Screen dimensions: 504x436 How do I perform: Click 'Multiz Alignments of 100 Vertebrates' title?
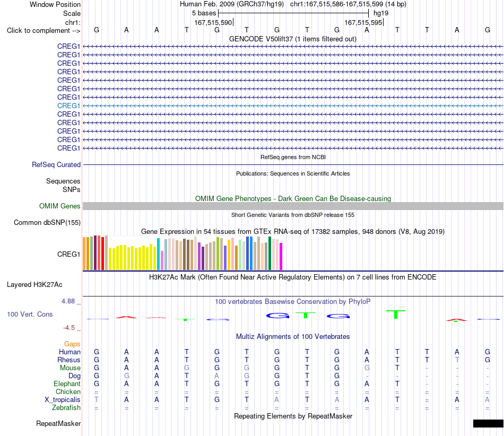pos(293,336)
